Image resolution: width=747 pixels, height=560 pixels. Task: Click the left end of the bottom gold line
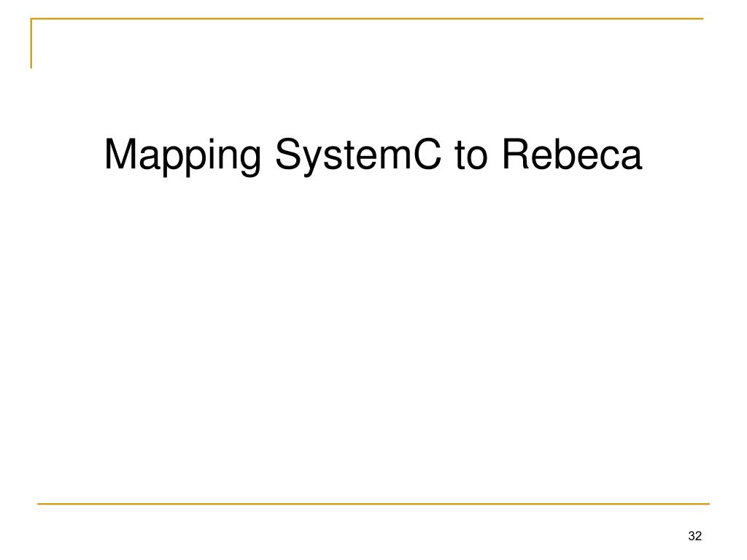pyautogui.click(x=39, y=503)
